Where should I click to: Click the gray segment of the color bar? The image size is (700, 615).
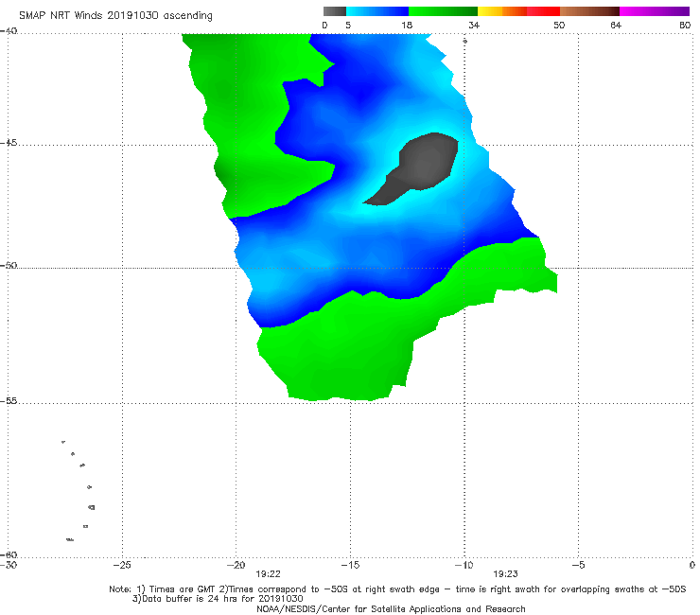point(335,11)
